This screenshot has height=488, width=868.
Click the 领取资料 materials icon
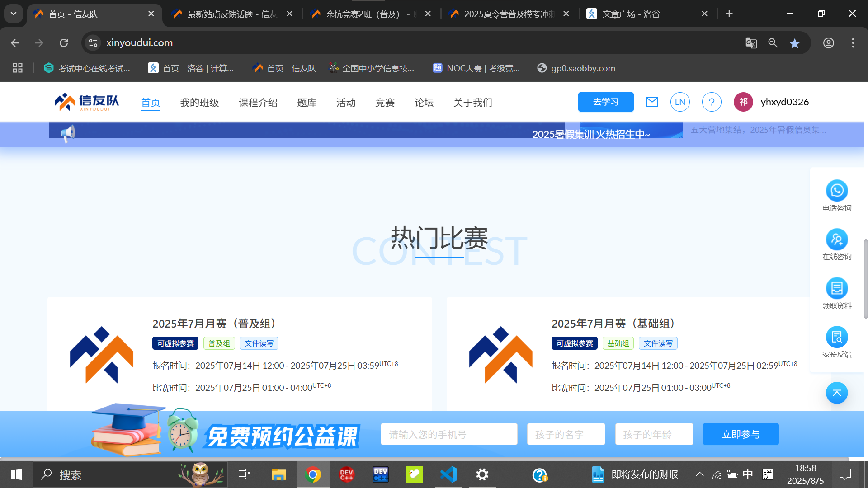pyautogui.click(x=837, y=288)
